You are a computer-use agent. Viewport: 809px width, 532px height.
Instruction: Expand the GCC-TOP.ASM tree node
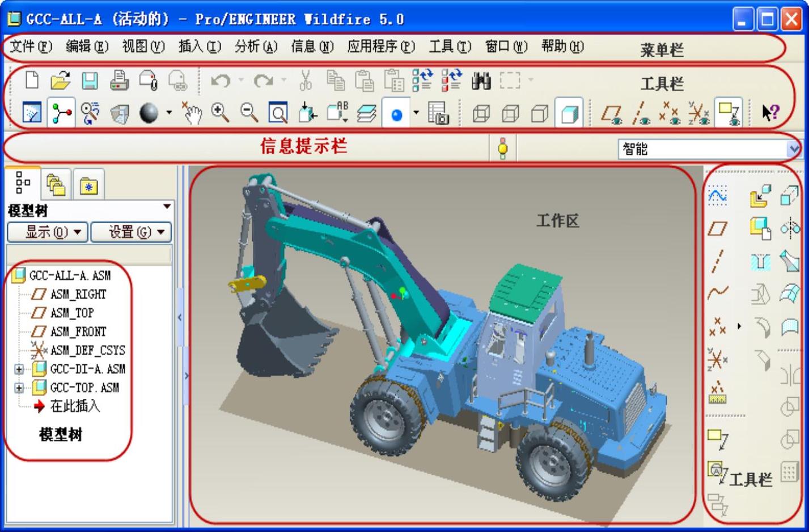coord(19,388)
